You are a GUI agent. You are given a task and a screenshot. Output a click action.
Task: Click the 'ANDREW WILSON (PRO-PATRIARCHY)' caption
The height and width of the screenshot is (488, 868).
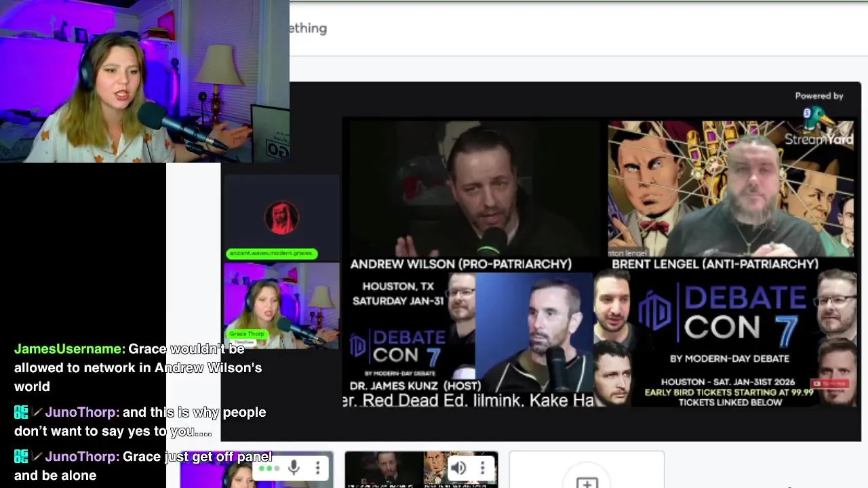click(461, 264)
